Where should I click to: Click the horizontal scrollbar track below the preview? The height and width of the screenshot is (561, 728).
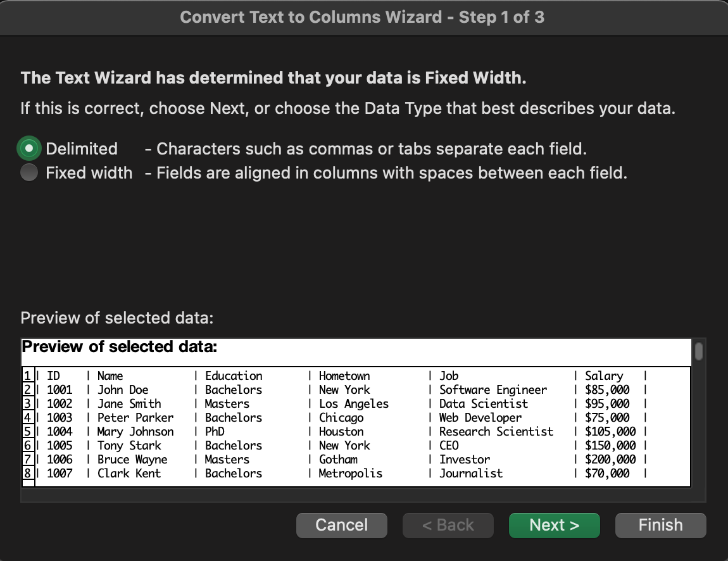click(x=356, y=495)
